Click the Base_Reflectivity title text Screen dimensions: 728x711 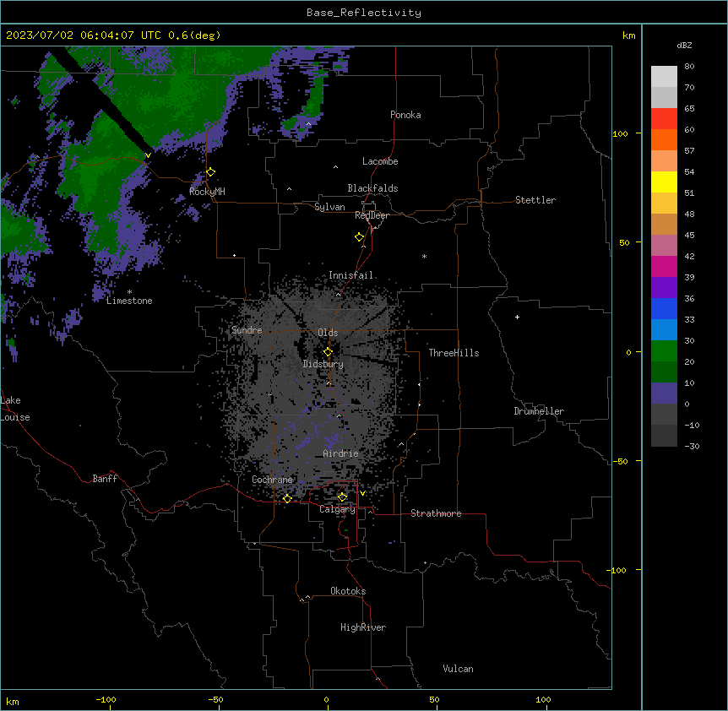coord(364,13)
